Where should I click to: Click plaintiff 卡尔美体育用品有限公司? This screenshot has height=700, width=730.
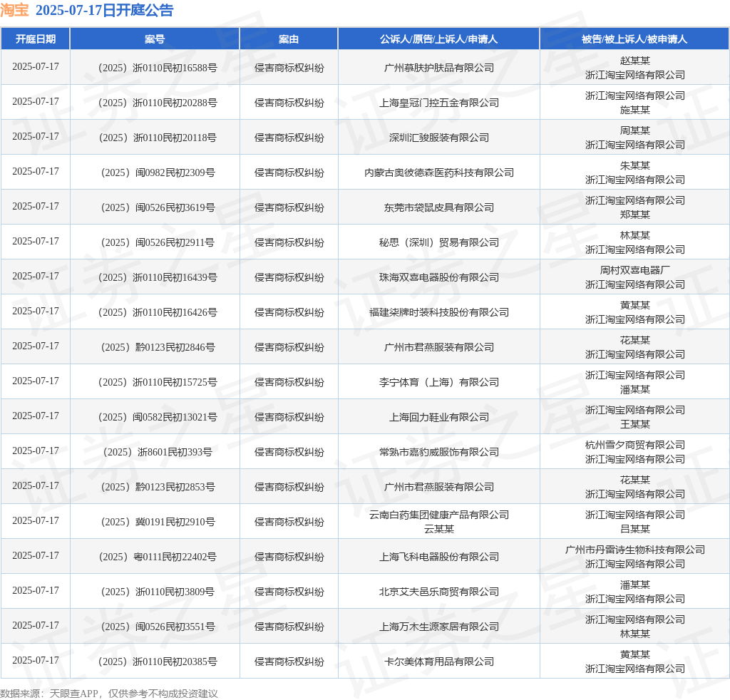tap(438, 662)
